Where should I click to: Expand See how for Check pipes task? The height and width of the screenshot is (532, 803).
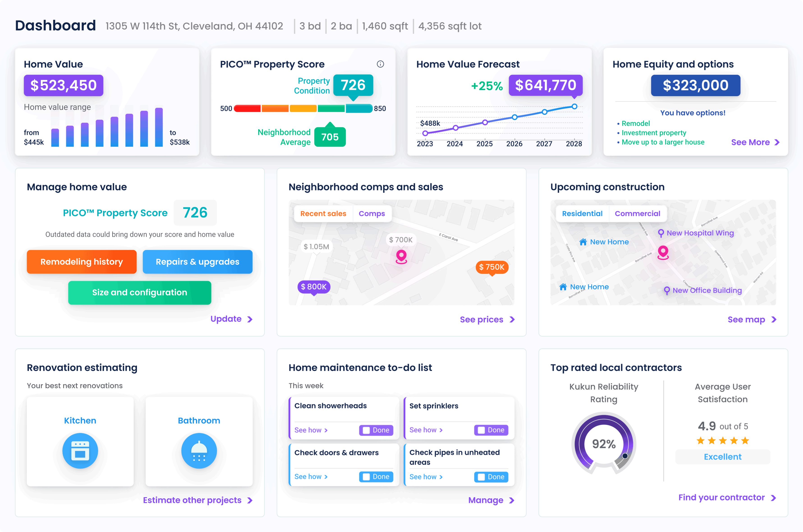pos(426,477)
